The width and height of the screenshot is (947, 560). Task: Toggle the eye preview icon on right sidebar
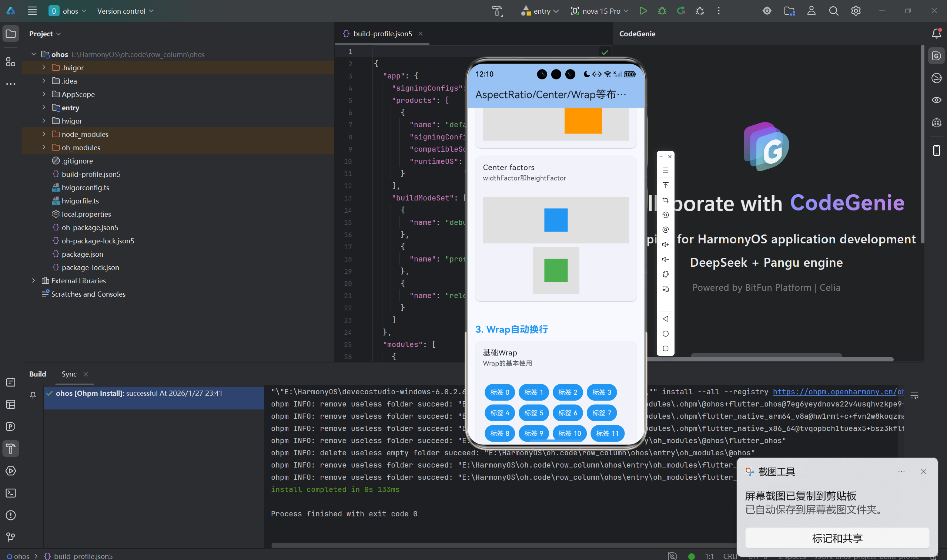pos(936,99)
